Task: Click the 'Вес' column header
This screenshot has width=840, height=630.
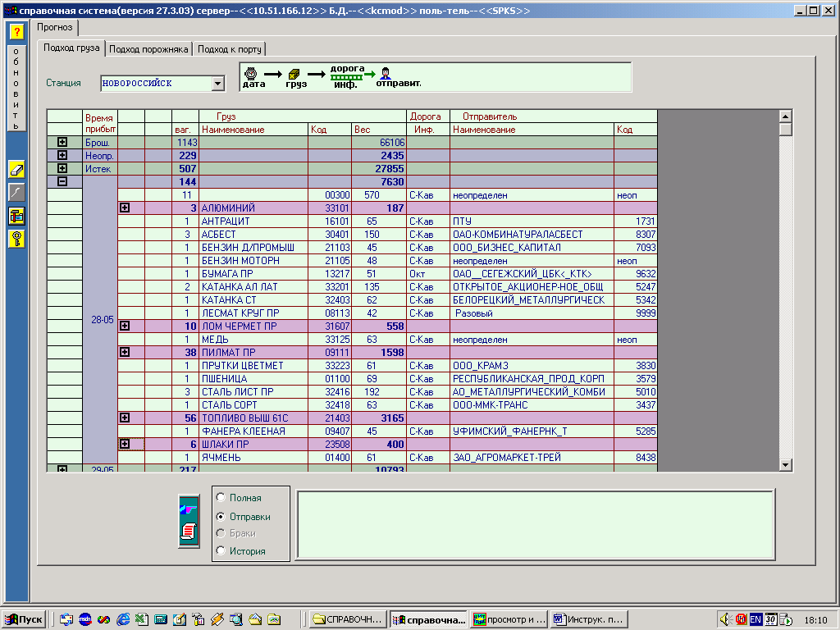Action: [x=378, y=129]
